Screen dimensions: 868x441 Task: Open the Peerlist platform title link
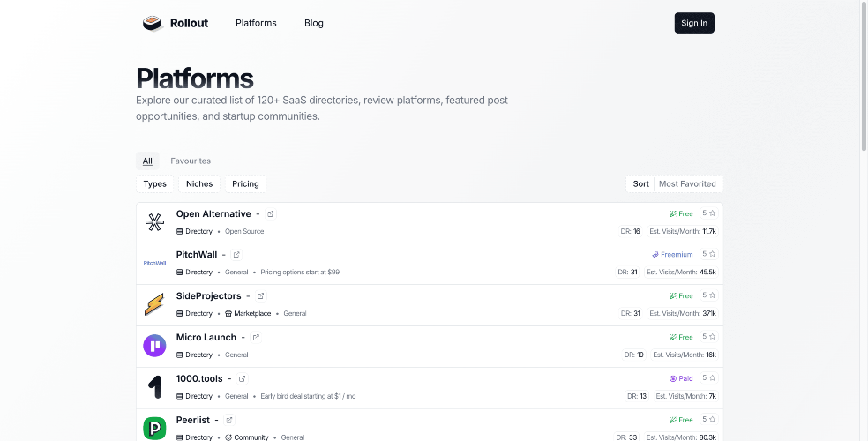click(192, 420)
